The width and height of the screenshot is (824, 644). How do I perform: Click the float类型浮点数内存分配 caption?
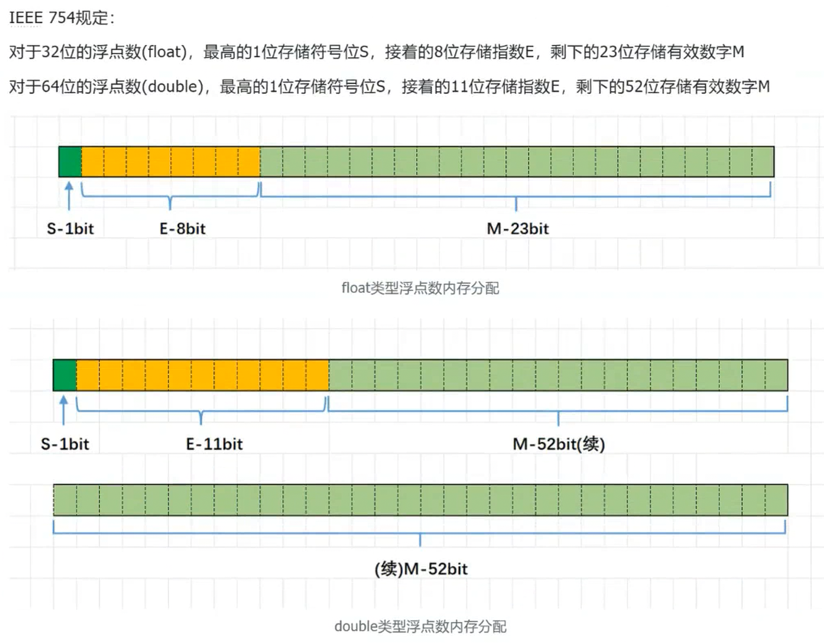pyautogui.click(x=421, y=288)
